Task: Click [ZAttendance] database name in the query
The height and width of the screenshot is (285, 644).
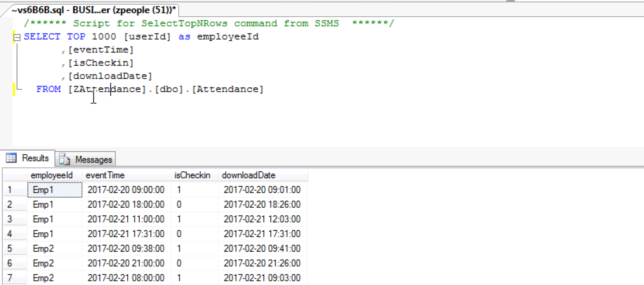Action: [107, 89]
